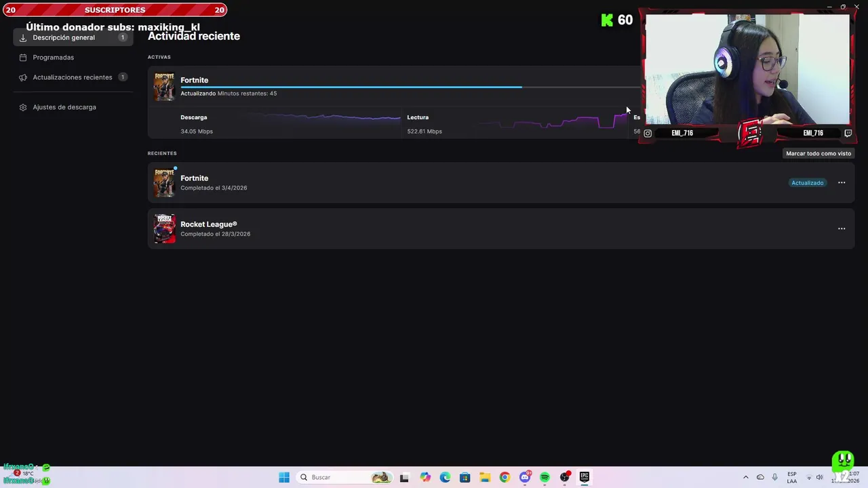
Task: Click the Lectura speed graph
Action: (x=553, y=121)
